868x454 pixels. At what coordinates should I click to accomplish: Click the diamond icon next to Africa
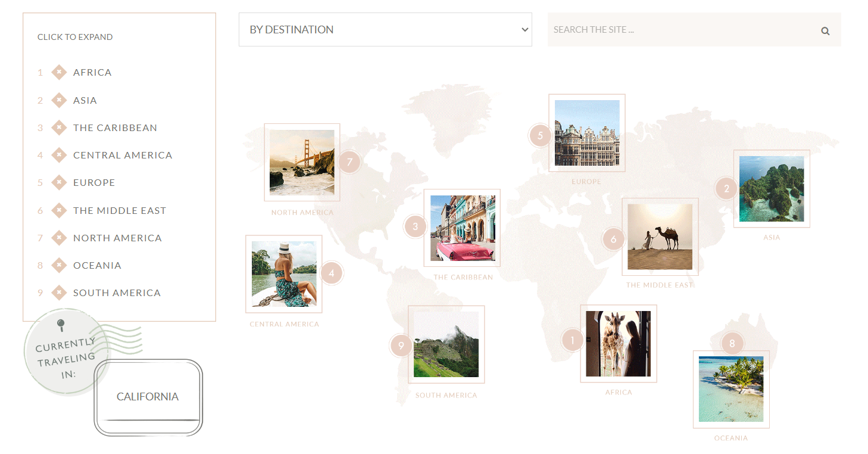click(x=58, y=72)
